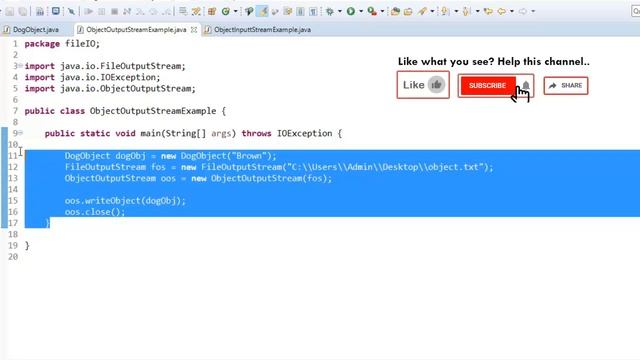Close the ObjectOutputStreamExample.java tab
The image size is (640, 360).
point(194,30)
